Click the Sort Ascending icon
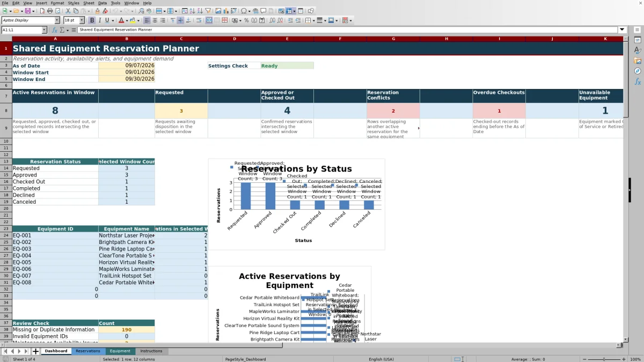 coord(192,11)
